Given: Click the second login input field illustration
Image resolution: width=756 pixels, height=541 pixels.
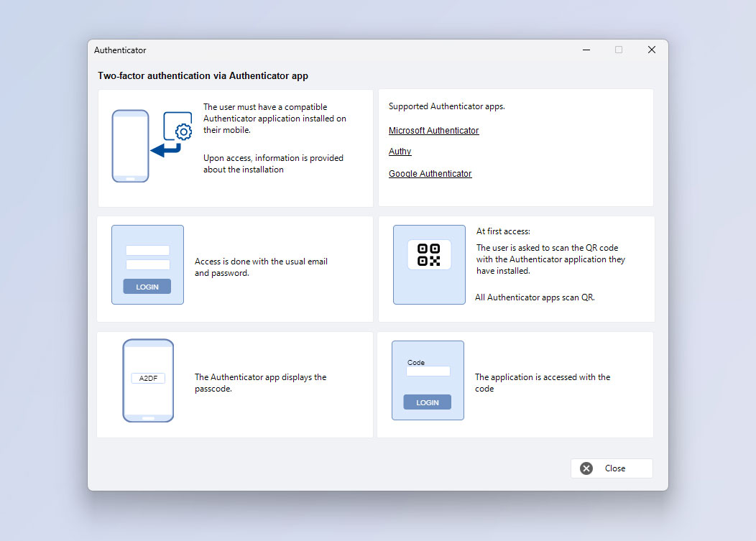Looking at the screenshot, I should (x=147, y=264).
